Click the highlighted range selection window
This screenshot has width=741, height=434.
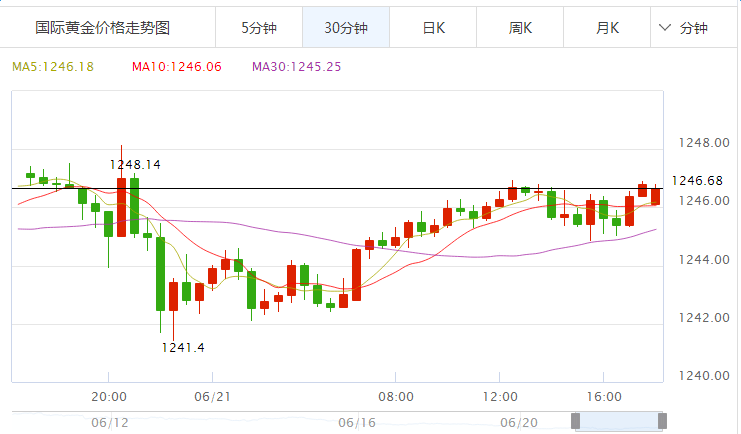coord(617,422)
